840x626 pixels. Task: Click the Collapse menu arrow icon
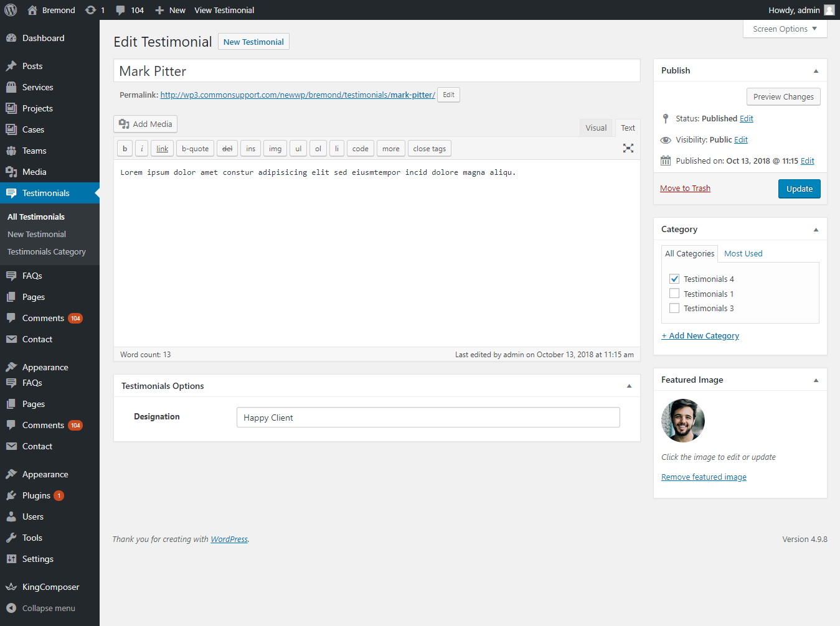coord(11,608)
